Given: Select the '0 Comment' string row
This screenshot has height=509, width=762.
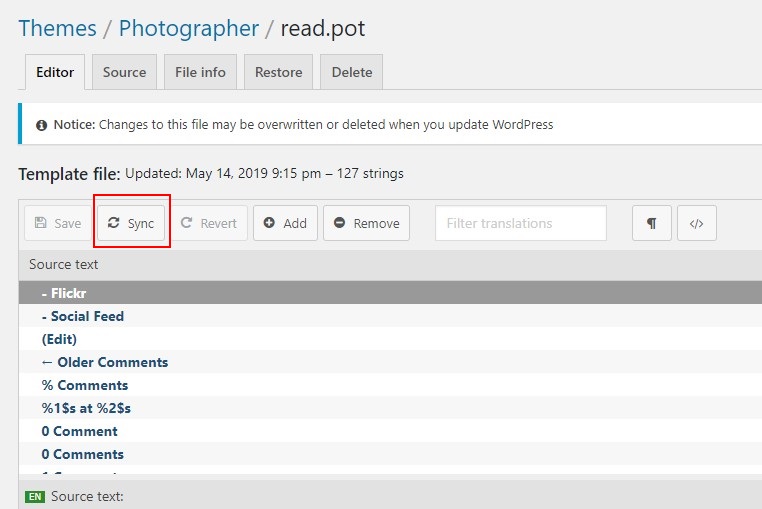Looking at the screenshot, I should (x=390, y=431).
